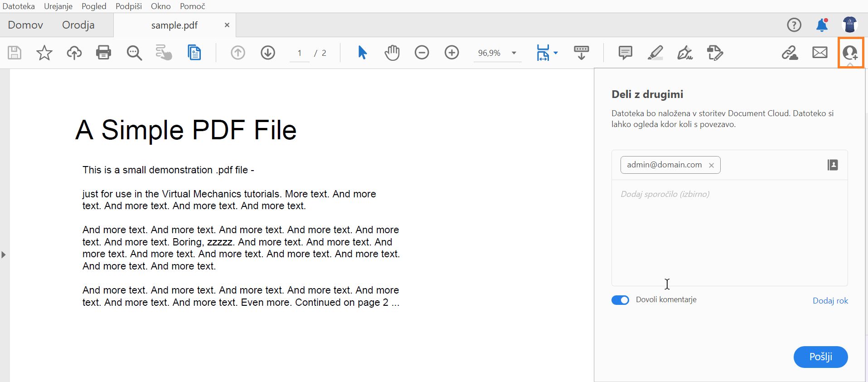Click the fit page width icon
The height and width of the screenshot is (382, 868).
tap(543, 53)
